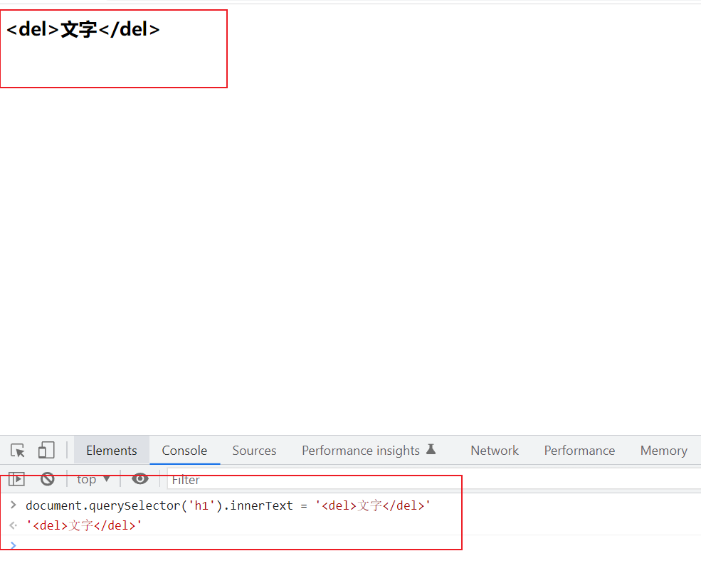Viewport: 701px width, 588px height.
Task: Toggle the device toolbar icon
Action: (x=46, y=451)
